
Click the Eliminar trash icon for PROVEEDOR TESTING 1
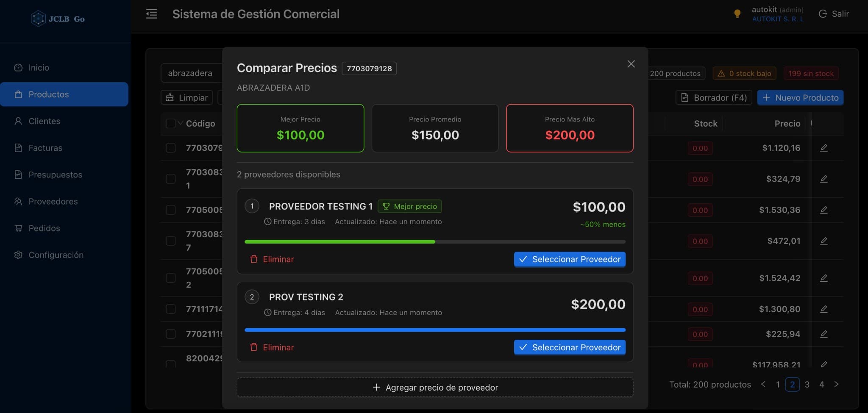tap(253, 259)
